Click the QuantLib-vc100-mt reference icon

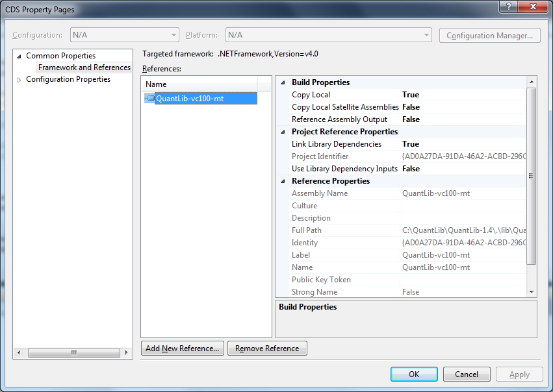pyautogui.click(x=150, y=99)
